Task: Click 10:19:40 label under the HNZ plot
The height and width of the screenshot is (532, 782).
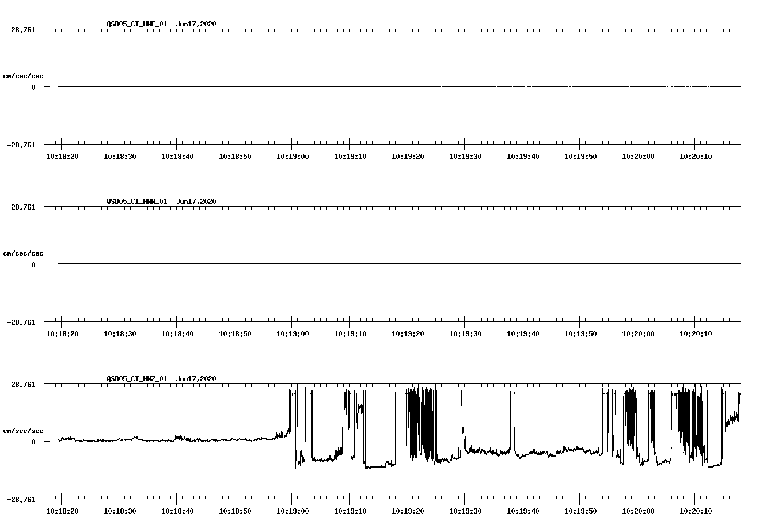Action: click(523, 511)
